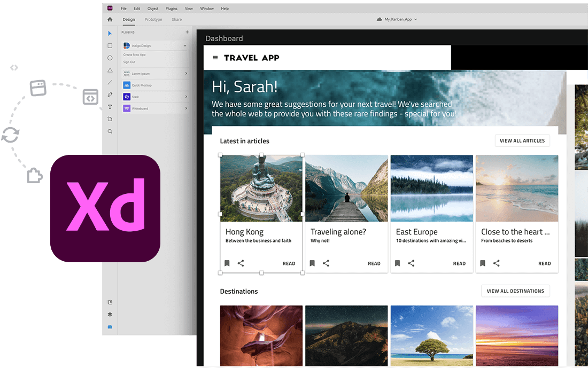
Task: Select the red canyon destination image
Action: (261, 335)
